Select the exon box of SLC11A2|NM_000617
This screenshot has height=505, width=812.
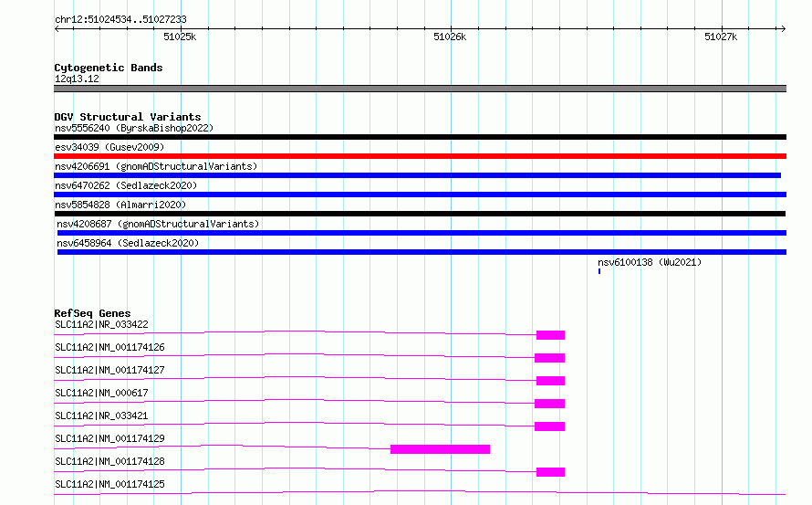(x=549, y=404)
